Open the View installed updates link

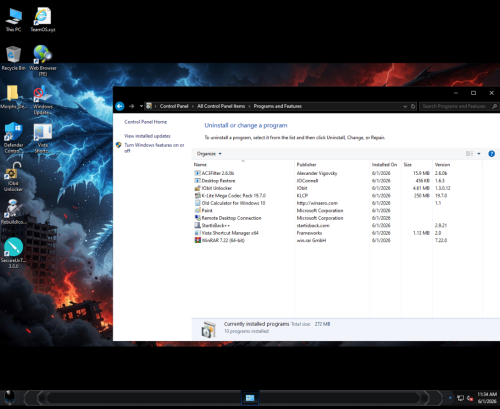(147, 136)
